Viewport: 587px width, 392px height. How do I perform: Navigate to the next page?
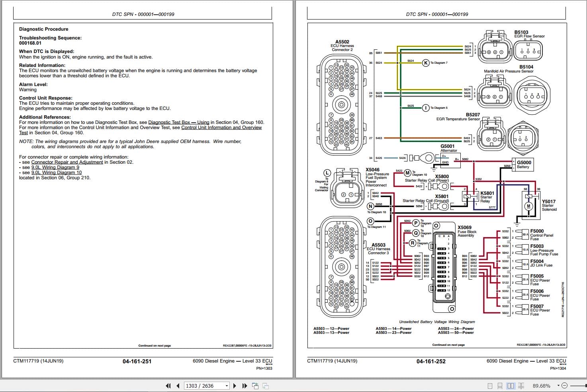click(235, 386)
